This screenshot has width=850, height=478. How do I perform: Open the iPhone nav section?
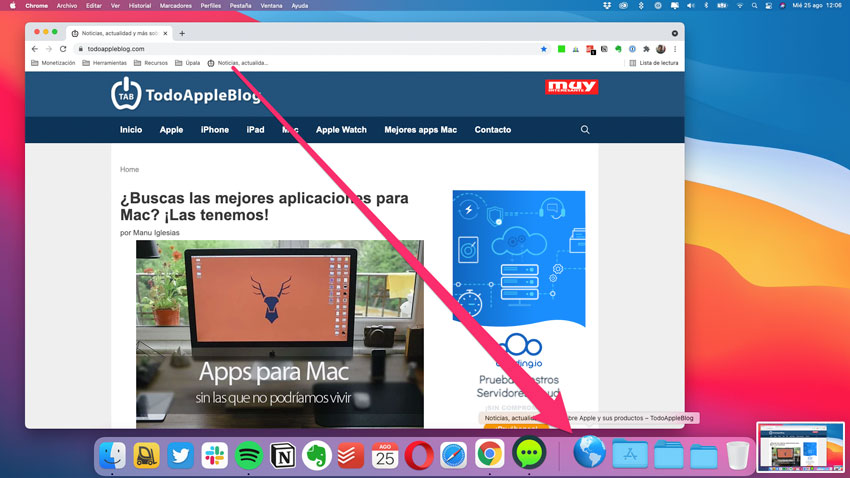pos(215,130)
